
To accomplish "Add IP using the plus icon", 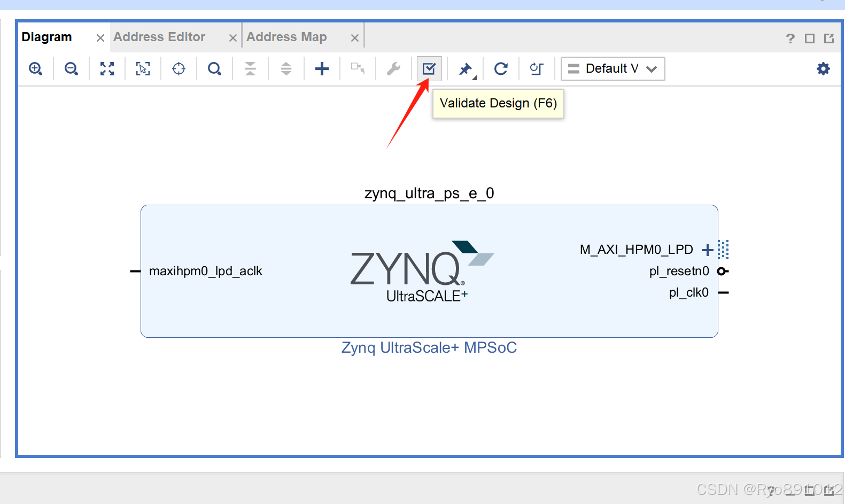I will pyautogui.click(x=322, y=69).
